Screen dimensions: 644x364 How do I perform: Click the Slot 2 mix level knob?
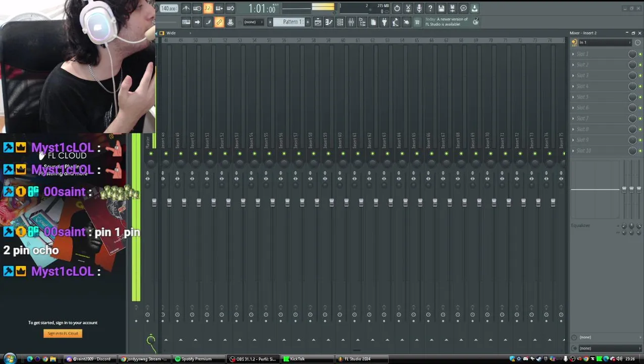pyautogui.click(x=632, y=65)
